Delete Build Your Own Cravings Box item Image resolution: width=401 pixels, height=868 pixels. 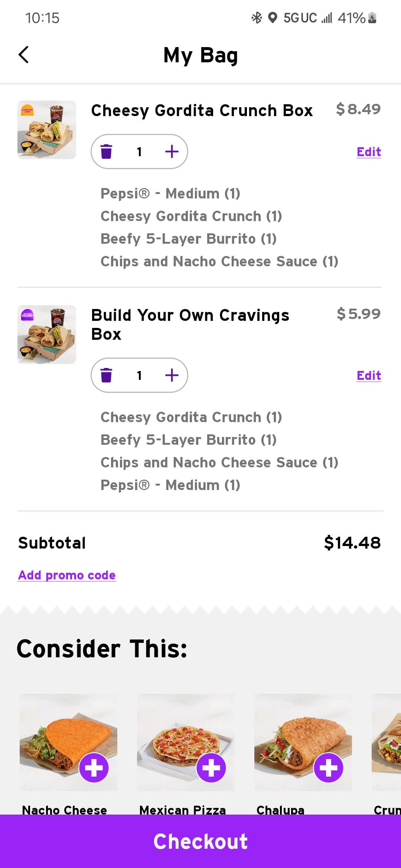106,375
